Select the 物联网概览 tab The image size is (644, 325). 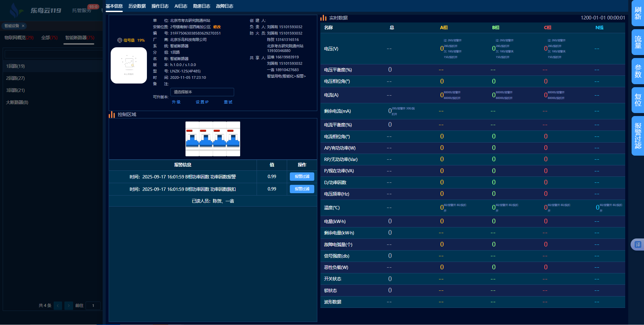click(x=19, y=38)
